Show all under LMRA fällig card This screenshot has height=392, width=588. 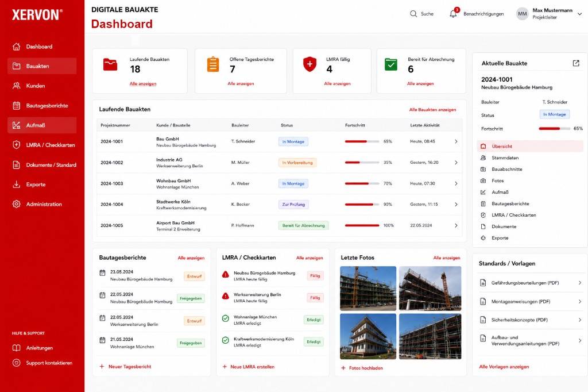[337, 84]
